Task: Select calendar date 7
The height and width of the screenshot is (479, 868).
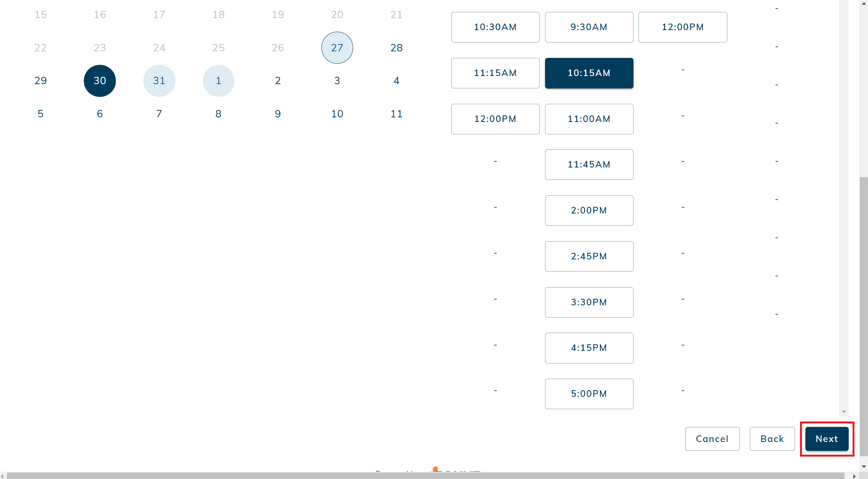Action: 159,114
